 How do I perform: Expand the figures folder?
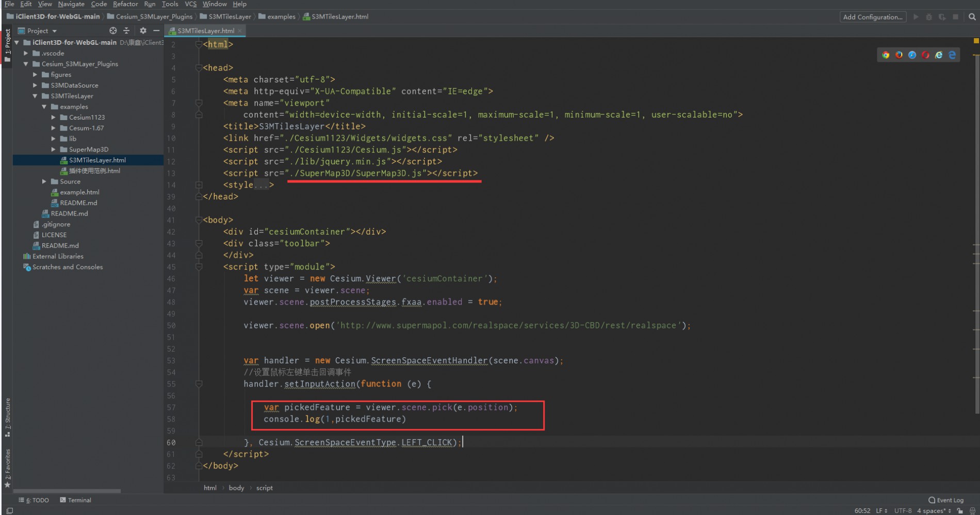[35, 75]
